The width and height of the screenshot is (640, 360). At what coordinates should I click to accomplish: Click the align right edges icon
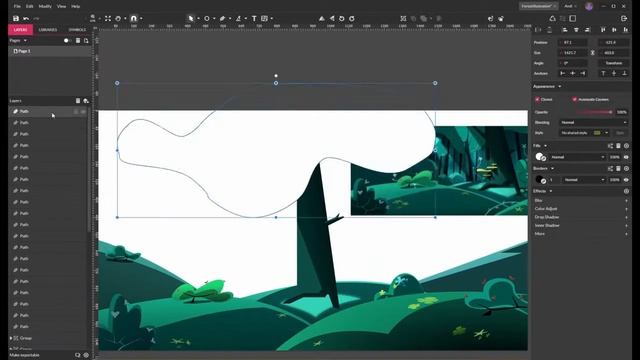tap(587, 30)
